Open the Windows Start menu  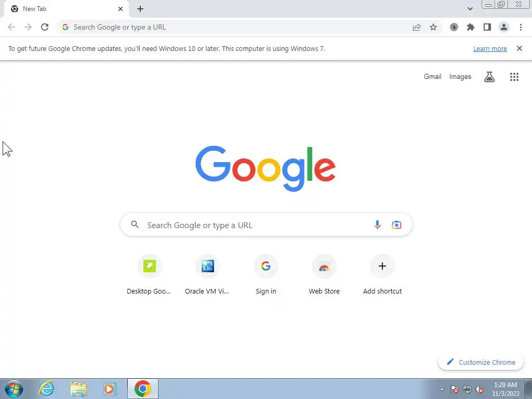tap(14, 389)
